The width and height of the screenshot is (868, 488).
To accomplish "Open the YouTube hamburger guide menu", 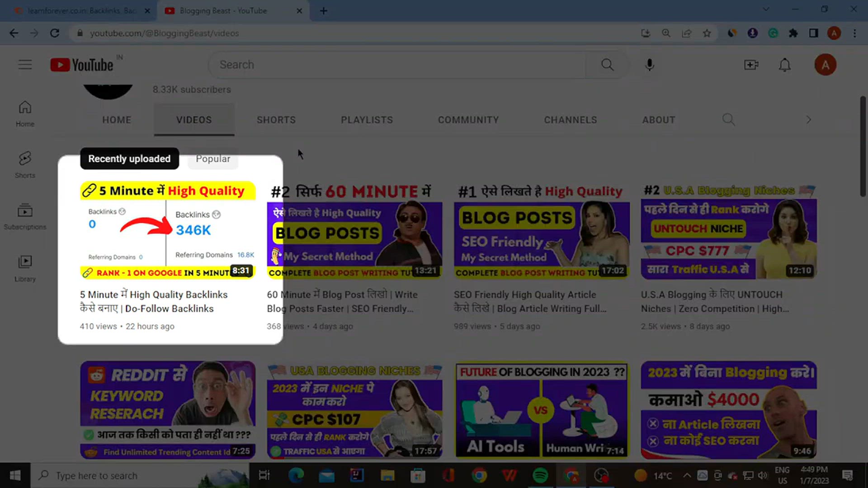I will click(x=25, y=65).
